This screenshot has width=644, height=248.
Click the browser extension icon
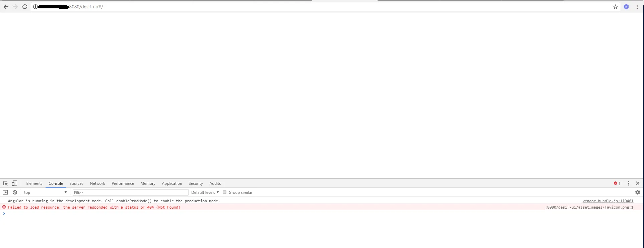pyautogui.click(x=626, y=7)
